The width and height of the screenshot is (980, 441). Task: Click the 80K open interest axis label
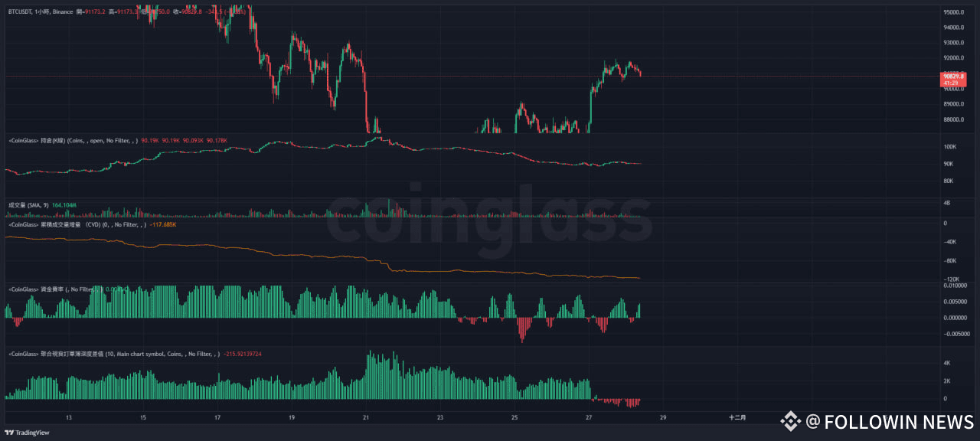(x=949, y=181)
